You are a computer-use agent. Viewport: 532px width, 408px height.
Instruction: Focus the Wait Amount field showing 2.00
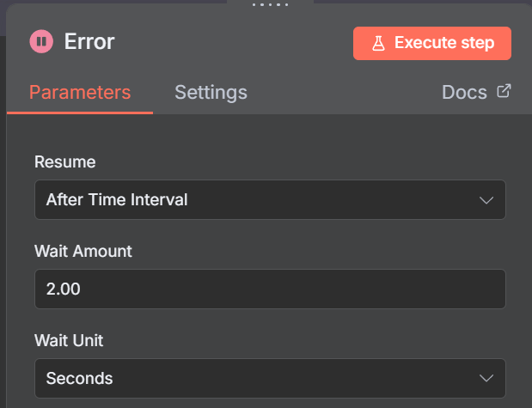(x=270, y=289)
